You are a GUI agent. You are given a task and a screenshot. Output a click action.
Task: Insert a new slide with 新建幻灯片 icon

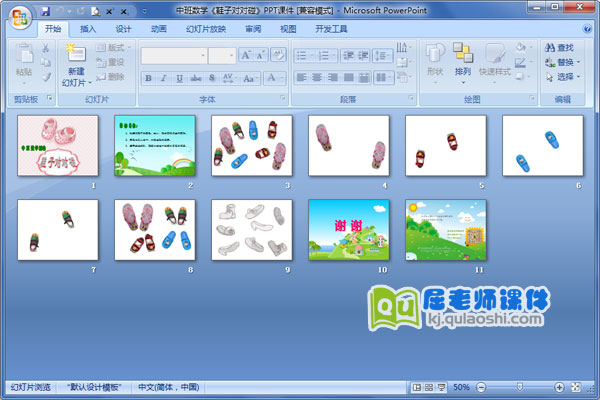point(76,53)
